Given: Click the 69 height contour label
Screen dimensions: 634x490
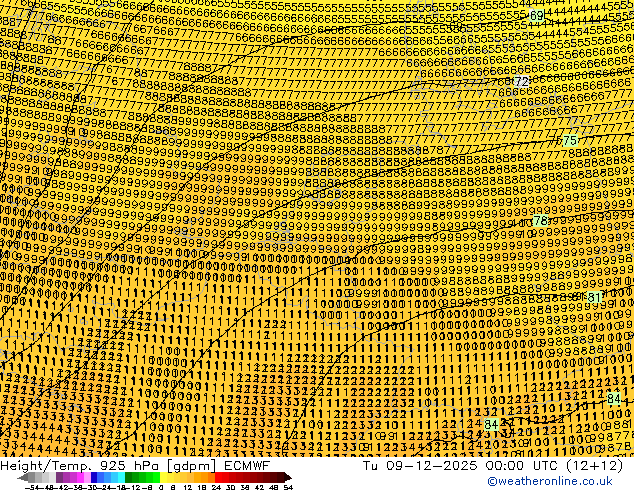Looking at the screenshot, I should 536,16.
